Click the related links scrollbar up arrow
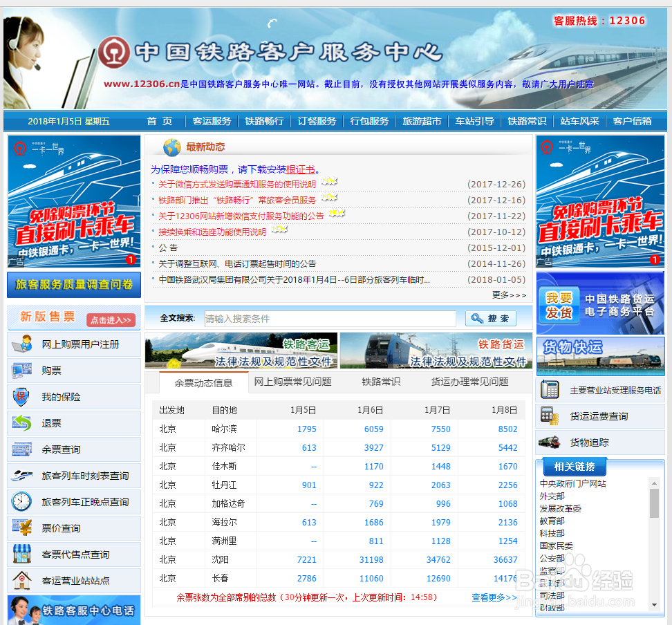 tap(654, 483)
